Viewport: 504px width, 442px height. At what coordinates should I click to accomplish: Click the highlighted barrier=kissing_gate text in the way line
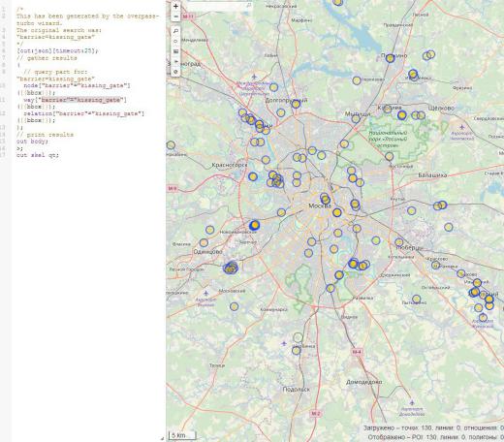[x=81, y=100]
